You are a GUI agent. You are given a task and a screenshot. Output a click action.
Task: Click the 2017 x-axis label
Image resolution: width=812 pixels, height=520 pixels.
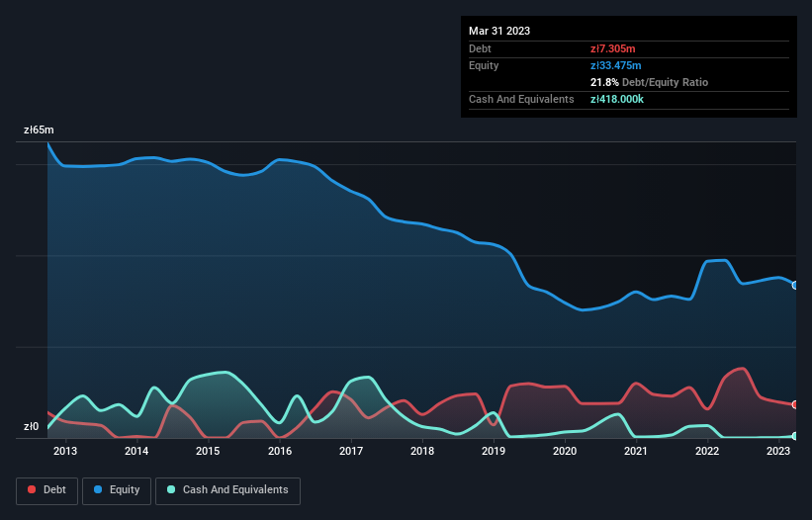click(351, 451)
